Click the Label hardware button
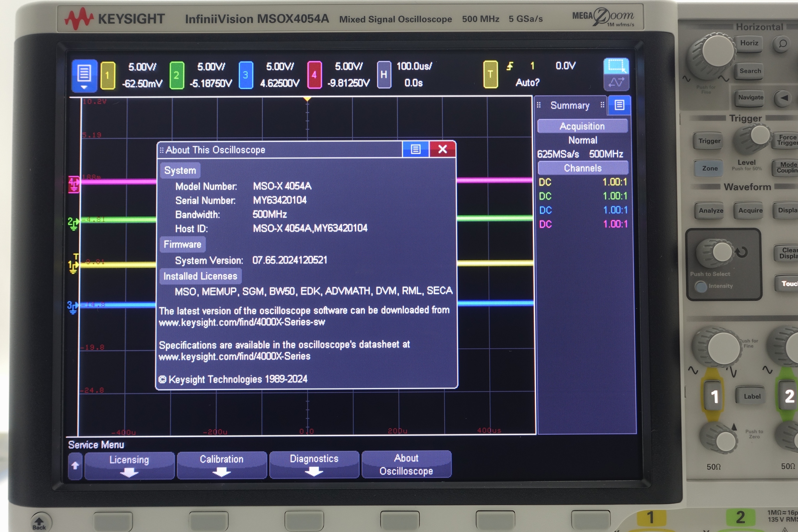 click(752, 396)
